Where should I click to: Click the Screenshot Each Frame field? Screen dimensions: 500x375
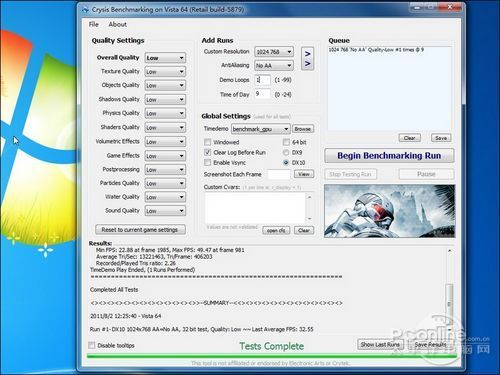pyautogui.click(x=279, y=174)
